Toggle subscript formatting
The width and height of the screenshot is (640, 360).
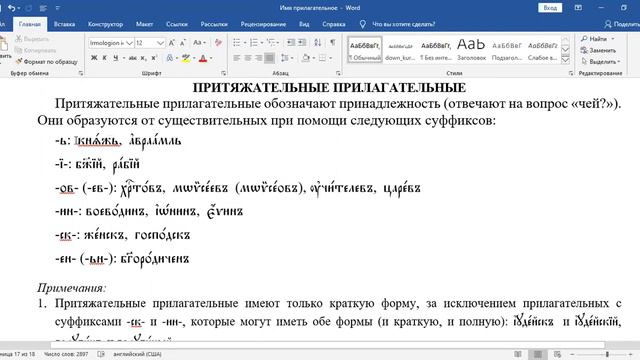point(143,58)
